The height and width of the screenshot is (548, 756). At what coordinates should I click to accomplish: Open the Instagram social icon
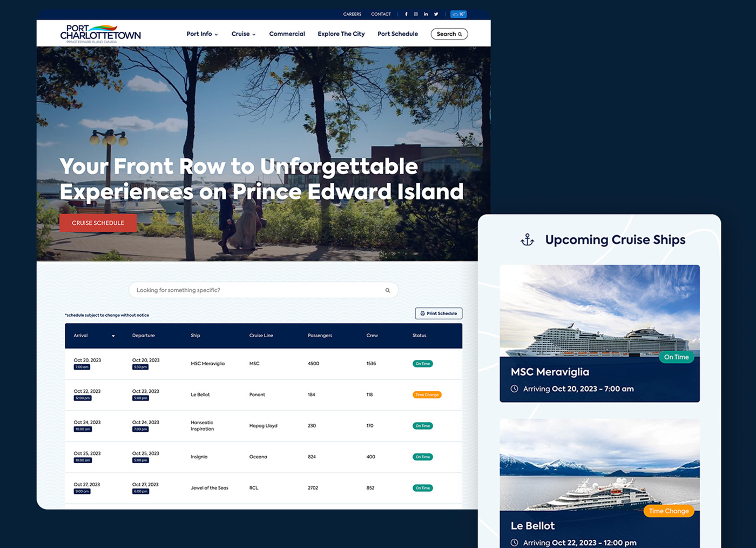pos(416,14)
